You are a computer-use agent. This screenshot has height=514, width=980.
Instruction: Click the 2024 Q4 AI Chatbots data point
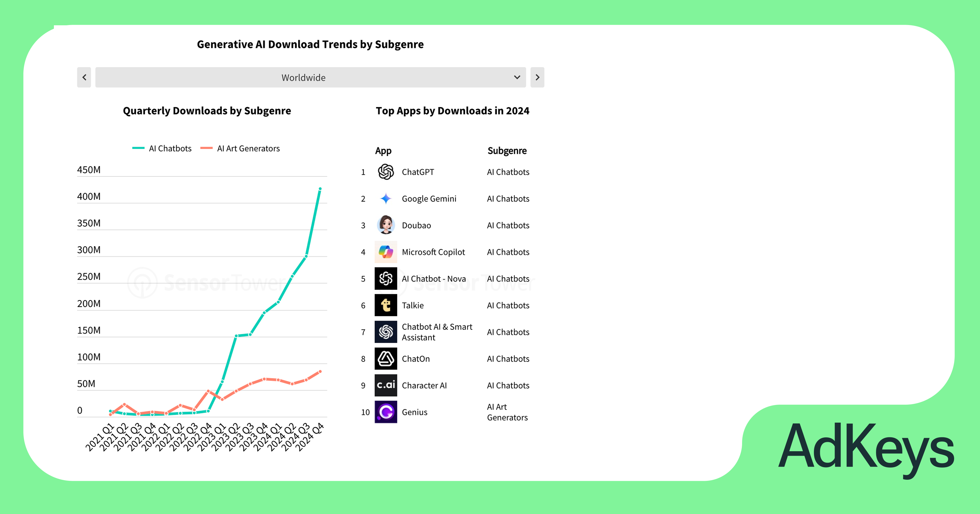tap(320, 188)
